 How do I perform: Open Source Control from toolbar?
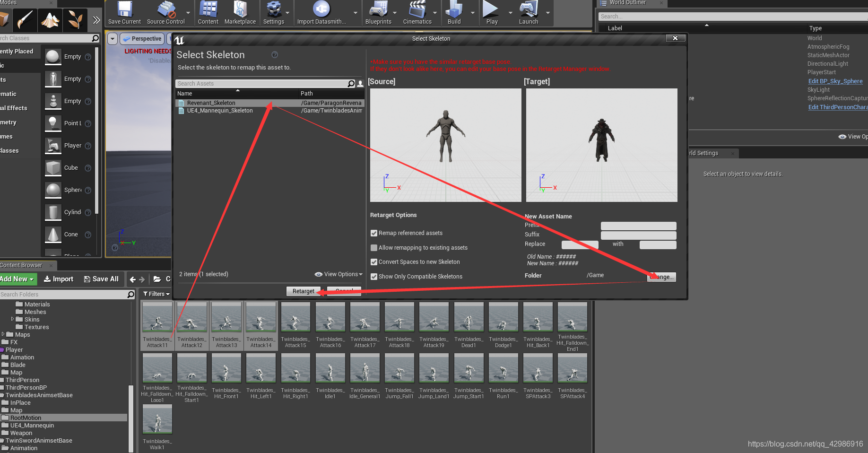[x=165, y=13]
